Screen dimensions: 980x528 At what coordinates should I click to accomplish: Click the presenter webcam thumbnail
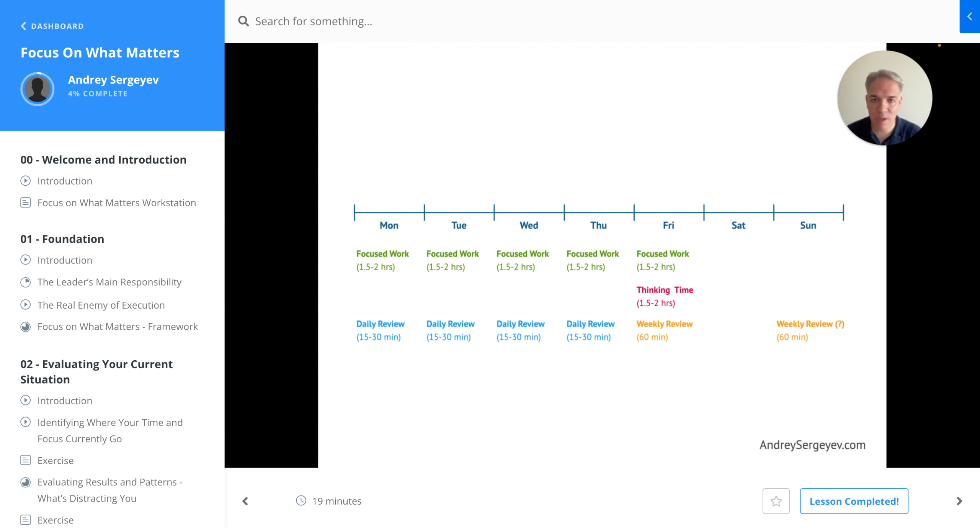[884, 98]
